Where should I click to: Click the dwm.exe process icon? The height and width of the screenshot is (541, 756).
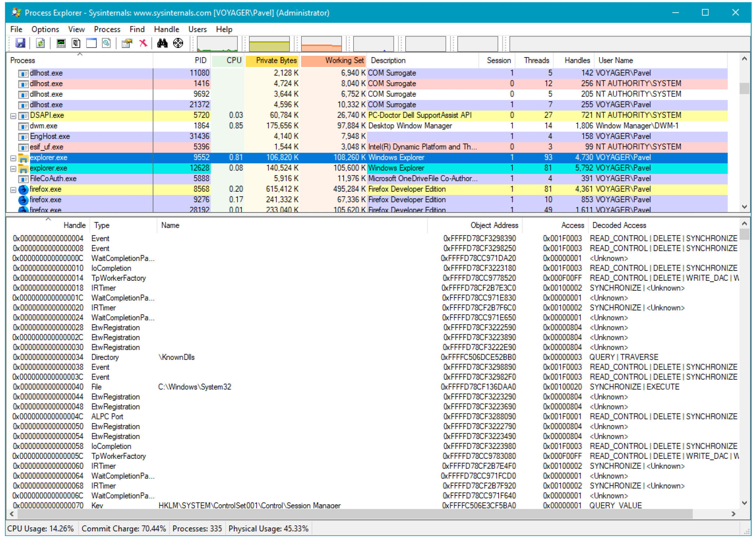click(x=23, y=126)
